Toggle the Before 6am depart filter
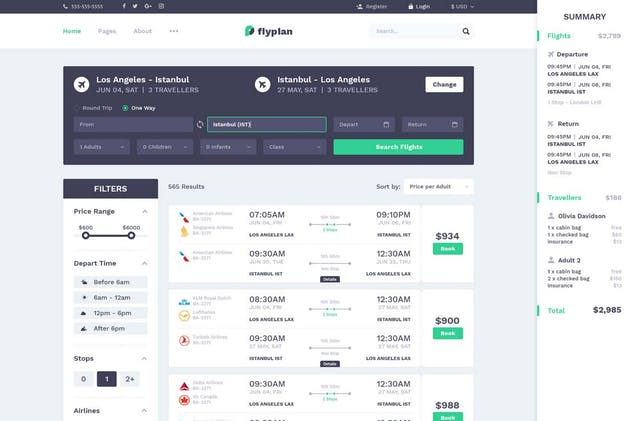This screenshot has width=632, height=421. click(x=110, y=282)
